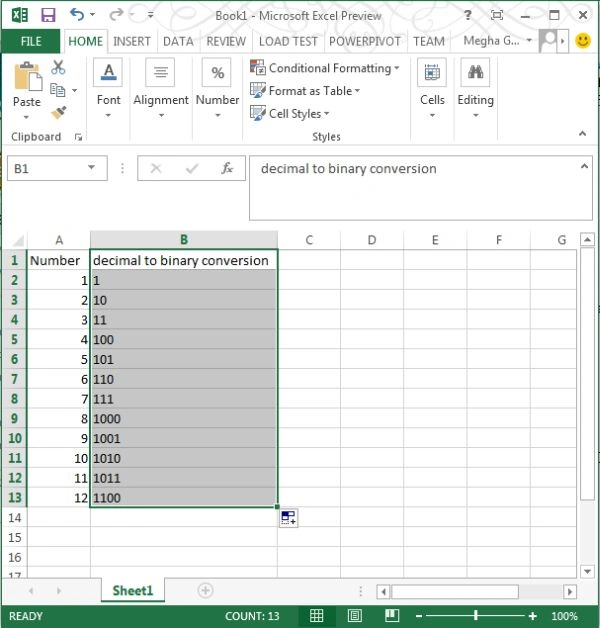Screen dimensions: 600x628
Task: Click the Cut scissors icon
Action: [58, 67]
